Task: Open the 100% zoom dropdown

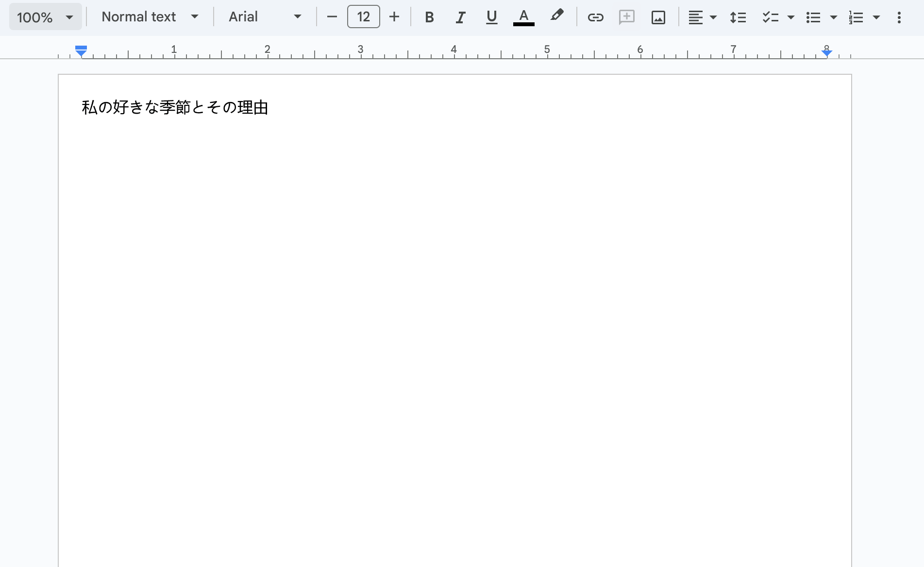Action: click(x=45, y=17)
